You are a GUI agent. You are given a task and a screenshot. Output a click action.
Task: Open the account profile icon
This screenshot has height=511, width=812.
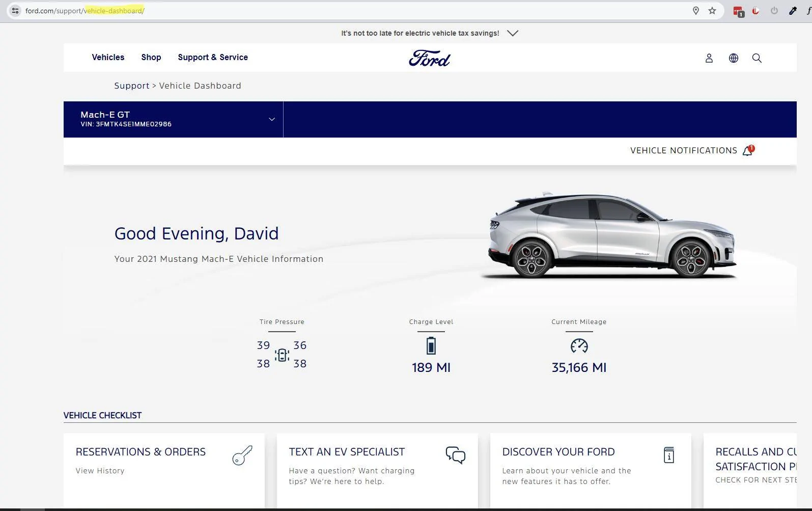click(709, 58)
